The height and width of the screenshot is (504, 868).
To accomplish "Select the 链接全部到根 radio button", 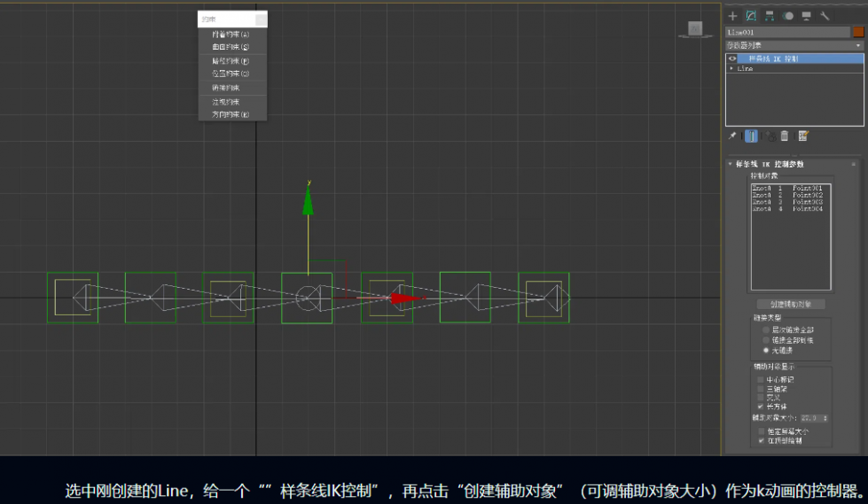I will 766,340.
